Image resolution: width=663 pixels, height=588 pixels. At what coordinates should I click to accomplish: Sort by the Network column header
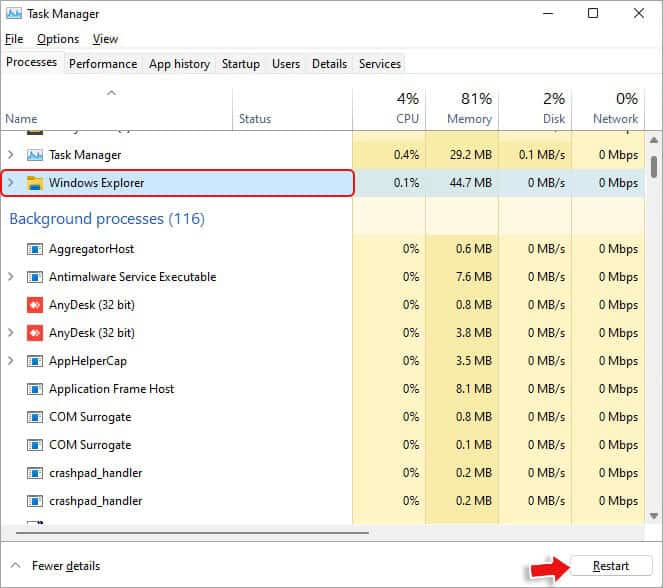point(608,109)
